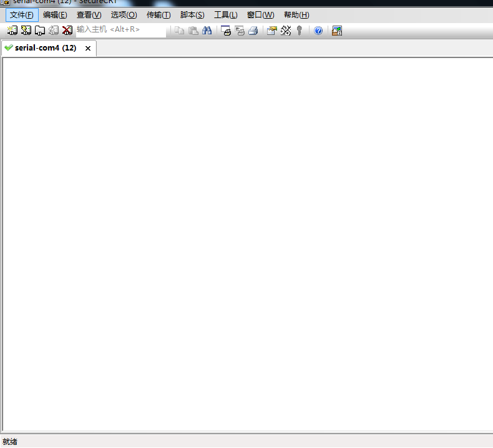Click the 就绪 status bar text

click(10, 441)
